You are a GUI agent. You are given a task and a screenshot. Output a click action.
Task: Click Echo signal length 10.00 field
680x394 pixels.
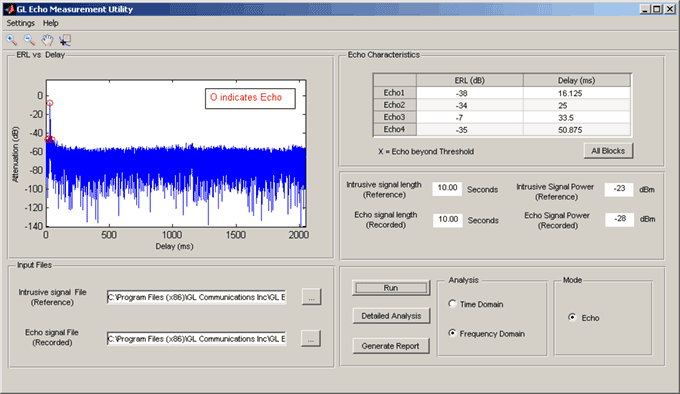tap(448, 220)
